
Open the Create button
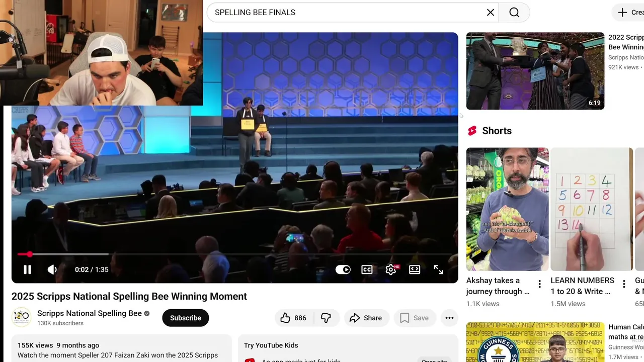point(629,13)
